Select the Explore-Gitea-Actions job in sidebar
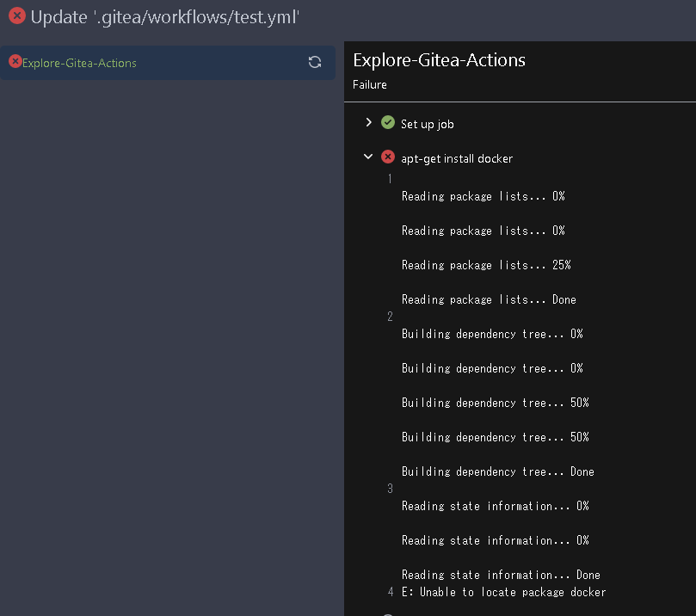Image resolution: width=696 pixels, height=616 pixels. pyautogui.click(x=168, y=63)
